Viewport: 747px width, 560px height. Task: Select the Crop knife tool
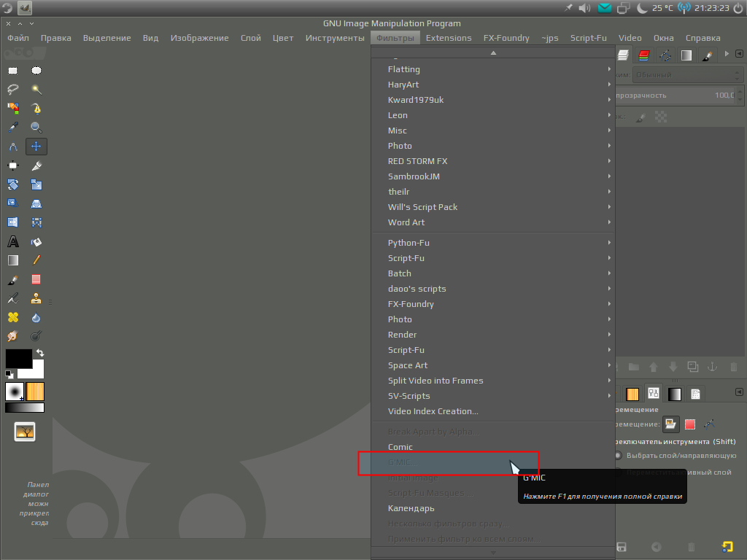pyautogui.click(x=36, y=166)
